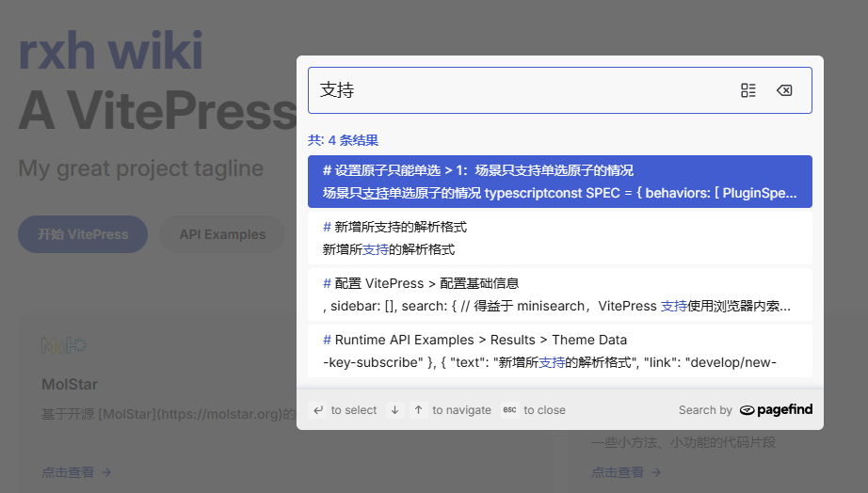868x493 pixels.
Task: Click the excerpt starting with -key-subscribe
Action: pos(550,362)
